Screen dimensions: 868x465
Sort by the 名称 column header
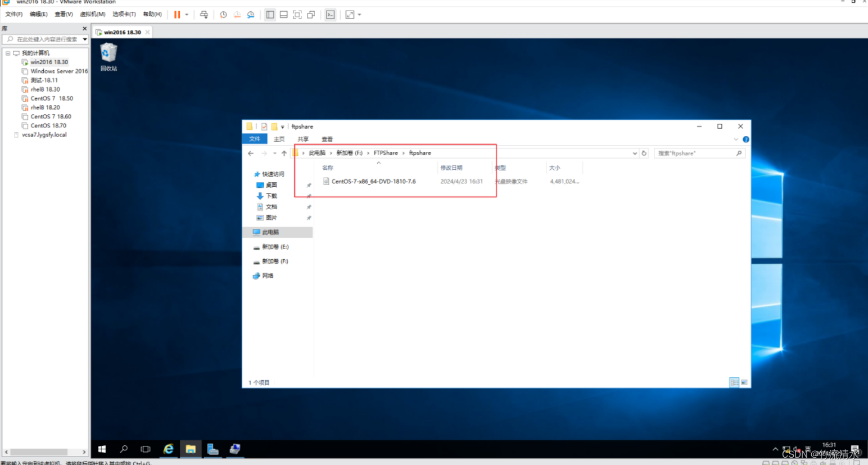point(328,168)
